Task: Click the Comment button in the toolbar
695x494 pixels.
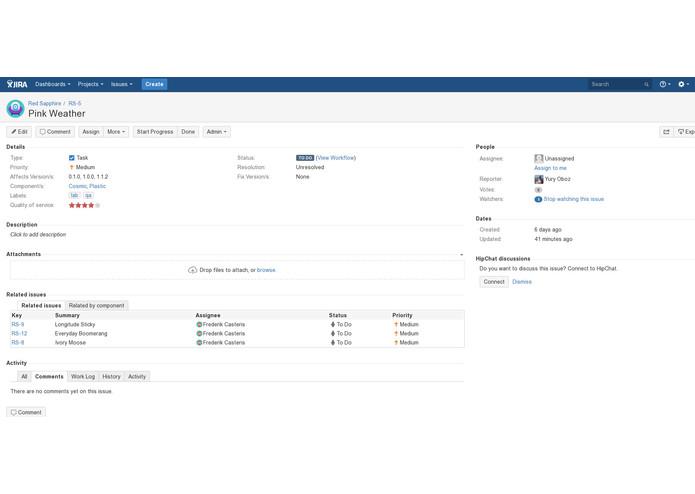Action: coord(55,132)
